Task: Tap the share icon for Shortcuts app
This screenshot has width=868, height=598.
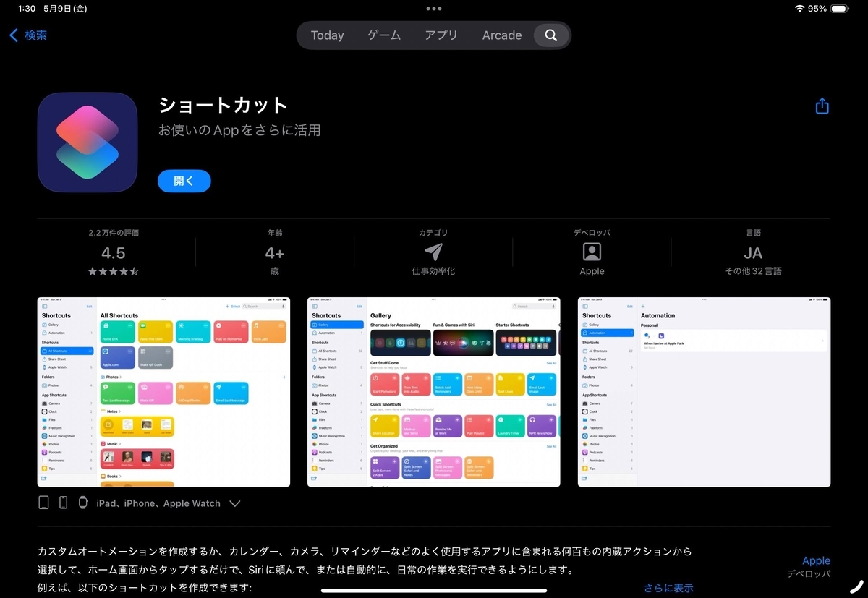Action: (x=822, y=106)
